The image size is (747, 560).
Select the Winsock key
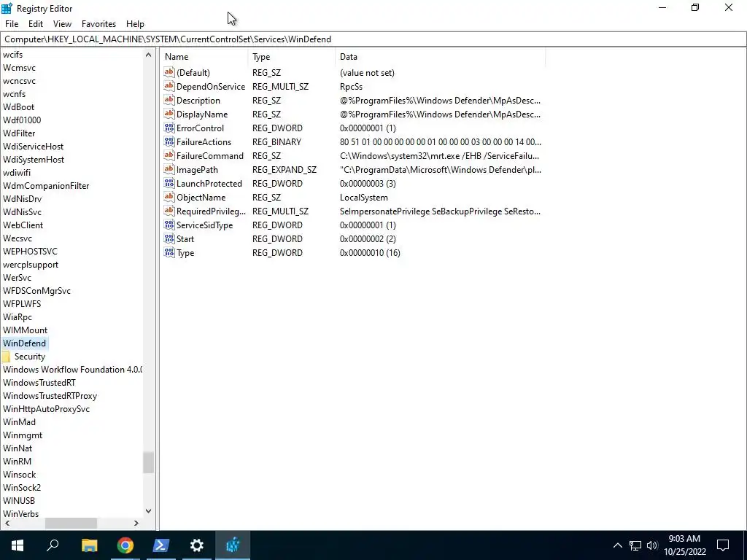20,475
